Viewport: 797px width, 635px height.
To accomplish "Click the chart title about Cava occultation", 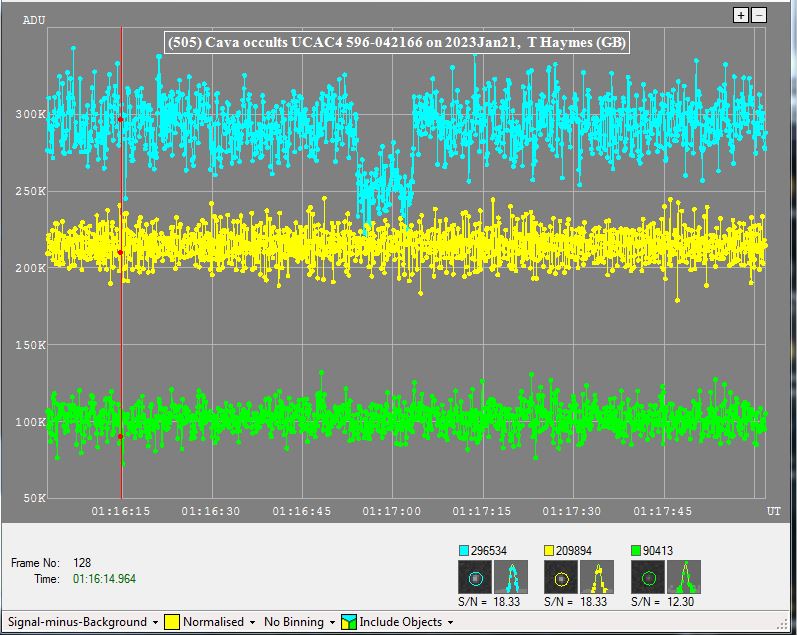I will [398, 42].
